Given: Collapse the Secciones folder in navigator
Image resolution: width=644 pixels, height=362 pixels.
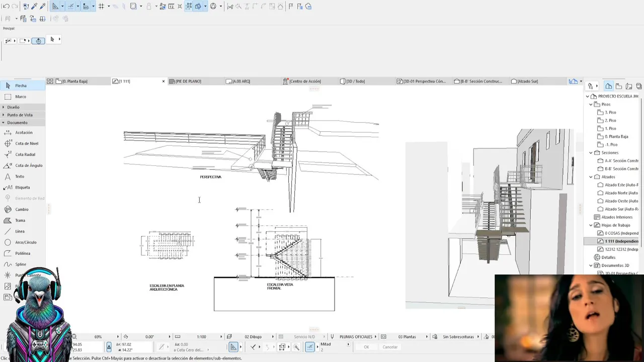Looking at the screenshot, I should 591,153.
